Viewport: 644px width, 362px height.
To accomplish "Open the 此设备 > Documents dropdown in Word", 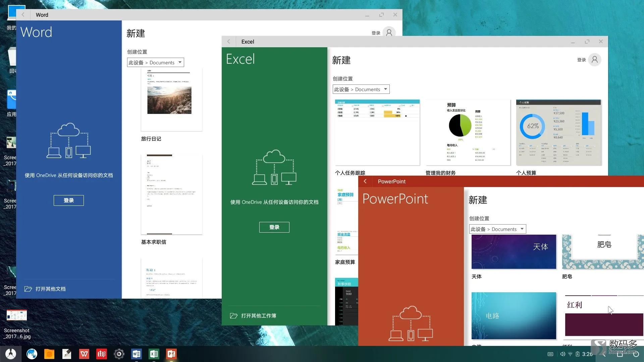I will coord(156,62).
